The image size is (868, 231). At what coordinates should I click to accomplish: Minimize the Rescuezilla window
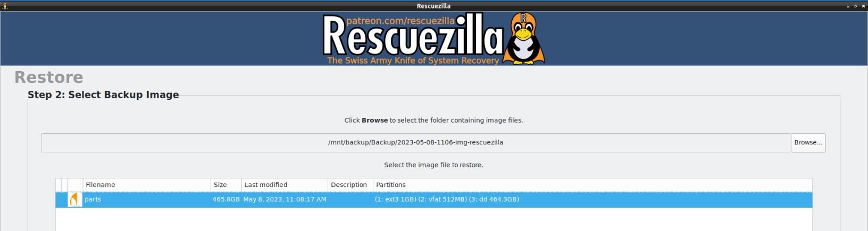coord(848,6)
